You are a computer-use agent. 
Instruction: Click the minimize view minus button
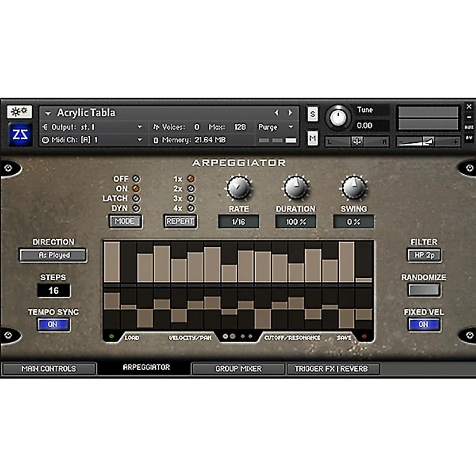[x=469, y=117]
